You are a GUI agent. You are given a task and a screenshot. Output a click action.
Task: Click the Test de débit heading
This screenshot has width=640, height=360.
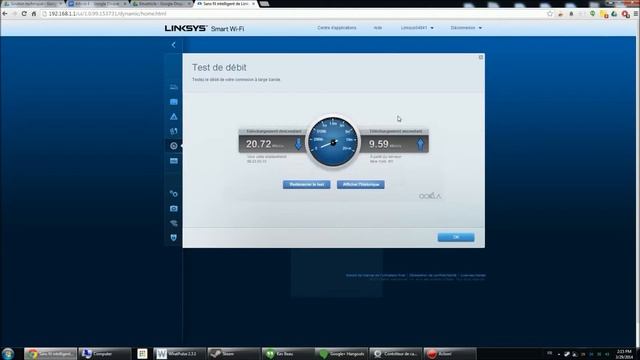click(x=219, y=67)
